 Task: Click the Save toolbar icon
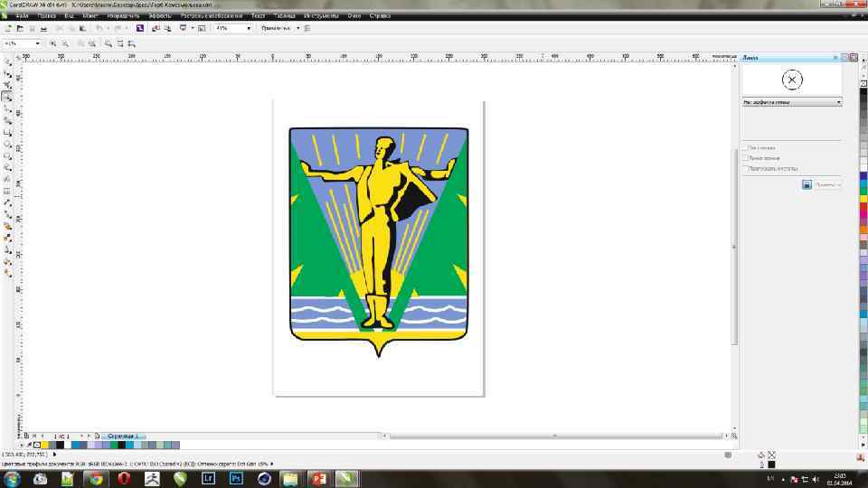tap(33, 28)
